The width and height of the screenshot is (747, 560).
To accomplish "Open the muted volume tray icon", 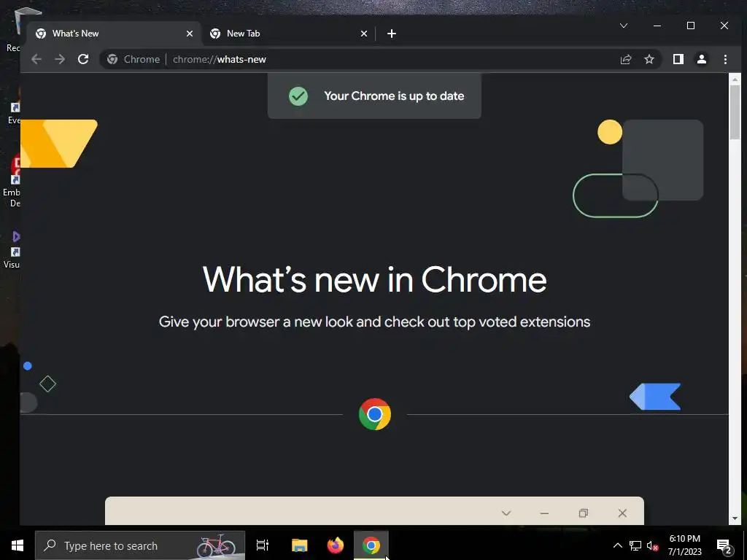I will pyautogui.click(x=653, y=545).
